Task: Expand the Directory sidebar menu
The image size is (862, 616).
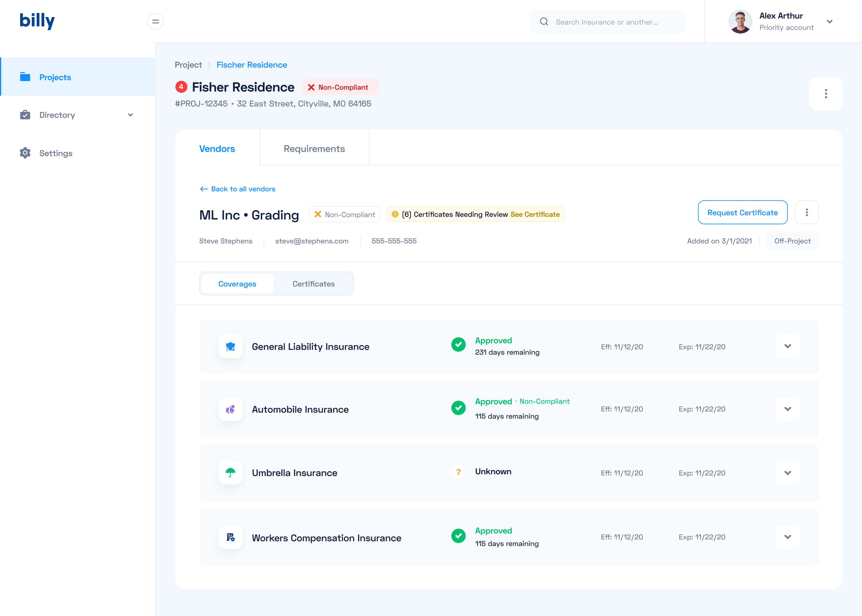Action: [130, 115]
